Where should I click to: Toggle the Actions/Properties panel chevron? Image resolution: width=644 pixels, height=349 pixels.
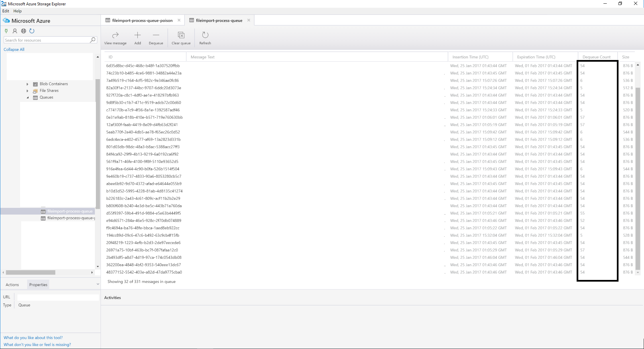(98, 284)
